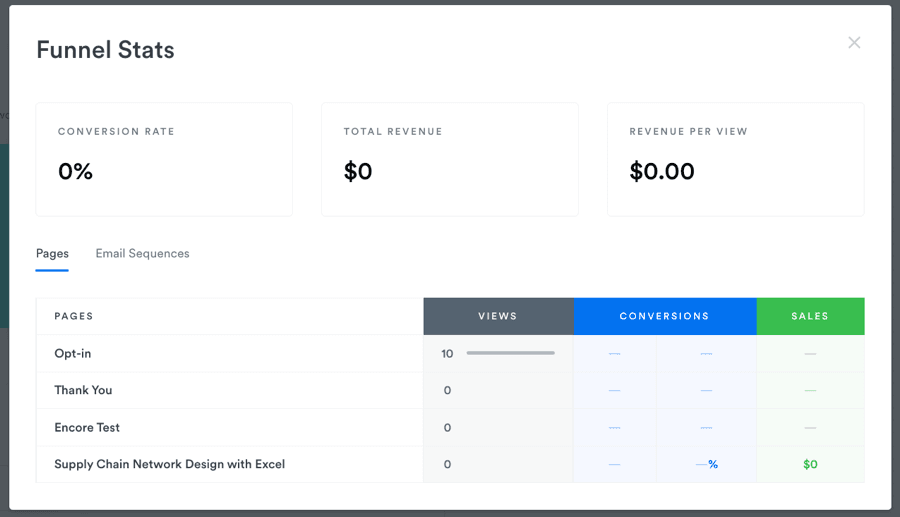Click the Sales column header
This screenshot has width=900, height=517.
tap(810, 316)
